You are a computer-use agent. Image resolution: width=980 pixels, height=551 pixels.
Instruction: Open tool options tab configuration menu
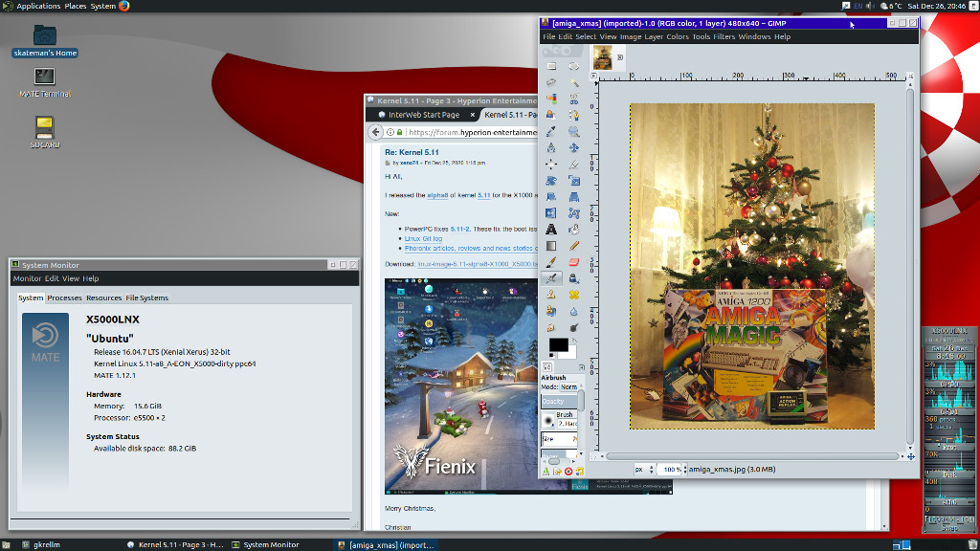[x=581, y=367]
